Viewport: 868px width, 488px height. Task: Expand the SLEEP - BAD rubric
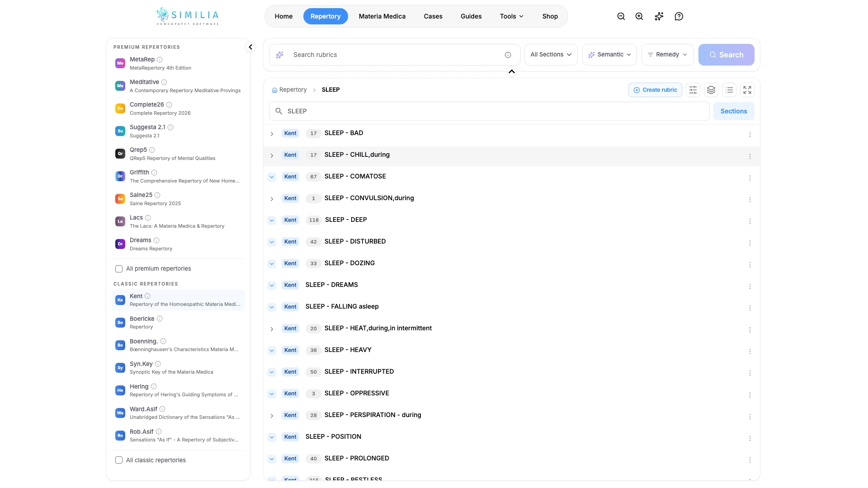(272, 134)
